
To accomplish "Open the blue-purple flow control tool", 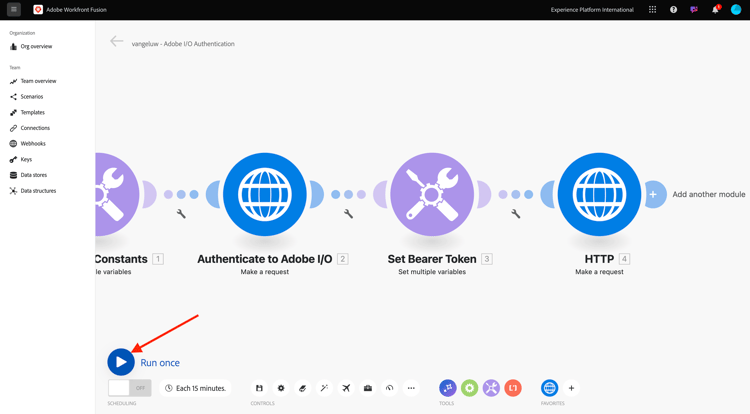I will coord(448,388).
